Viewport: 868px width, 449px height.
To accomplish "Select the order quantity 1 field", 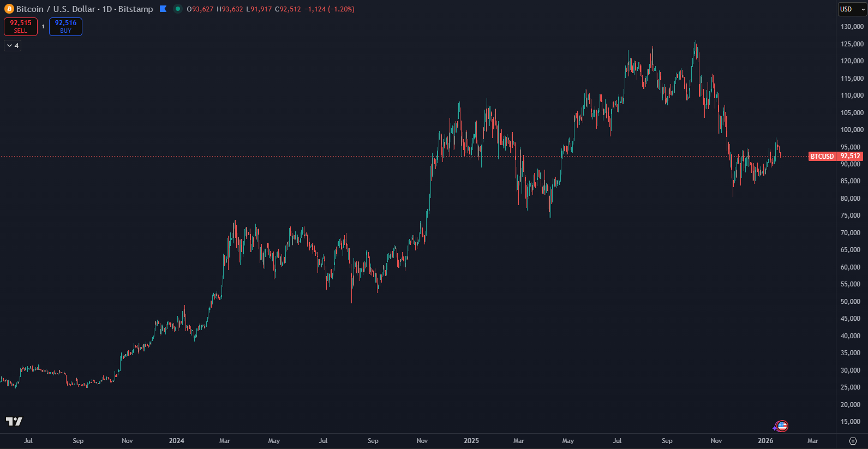I will coord(43,27).
